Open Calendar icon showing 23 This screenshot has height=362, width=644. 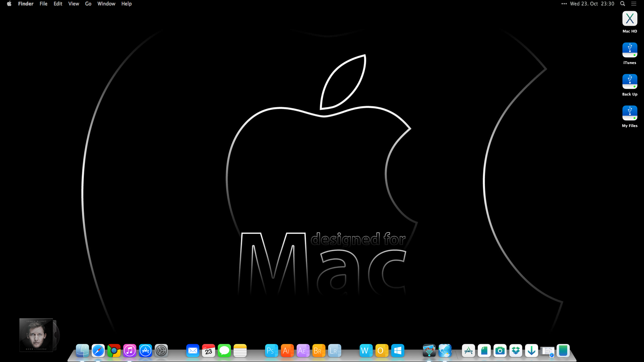209,351
